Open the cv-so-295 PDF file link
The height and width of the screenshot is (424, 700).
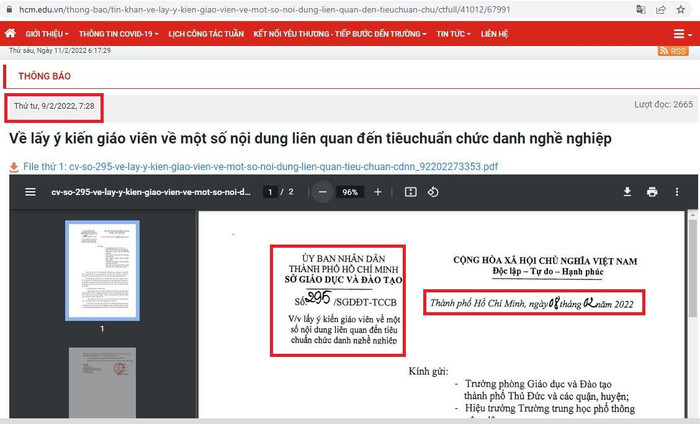tap(261, 167)
